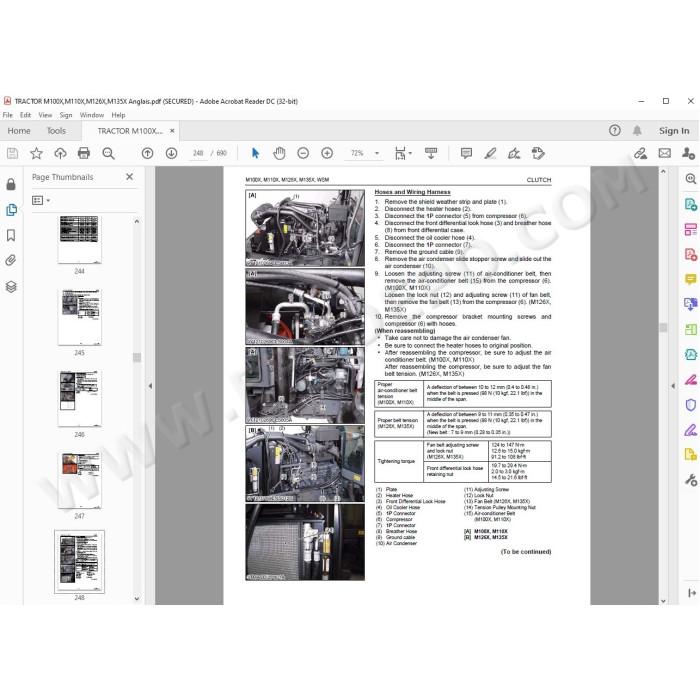Open notifications bell icon

pyautogui.click(x=637, y=130)
